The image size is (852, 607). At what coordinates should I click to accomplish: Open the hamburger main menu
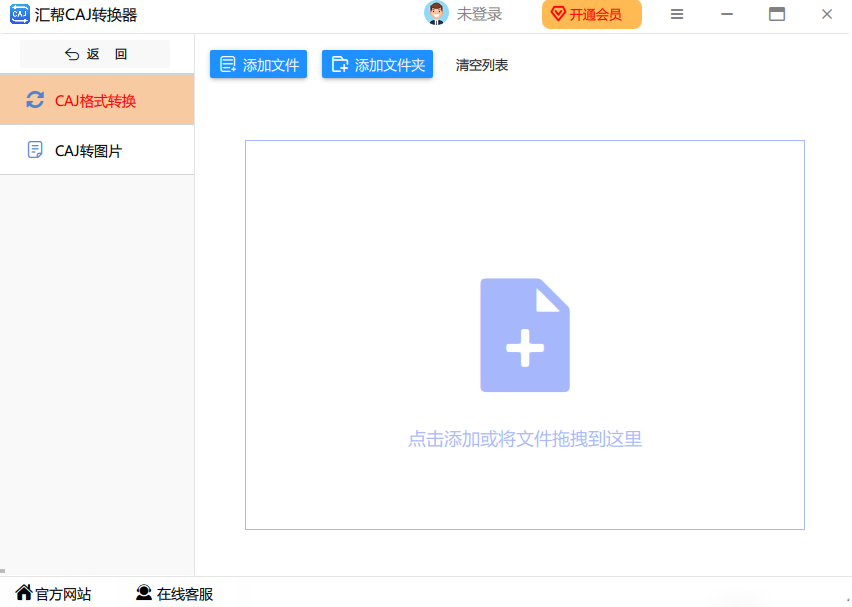[677, 14]
